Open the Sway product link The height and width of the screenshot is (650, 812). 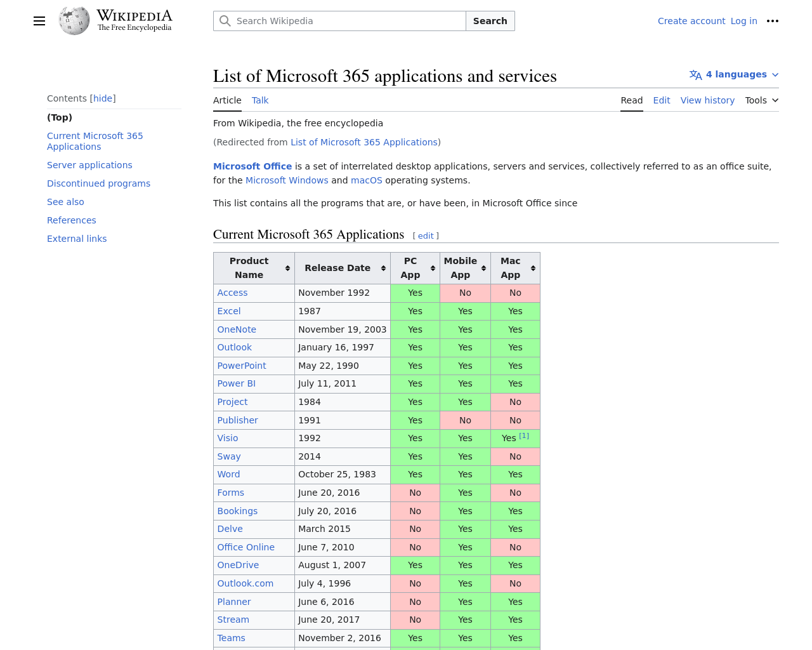coord(229,456)
